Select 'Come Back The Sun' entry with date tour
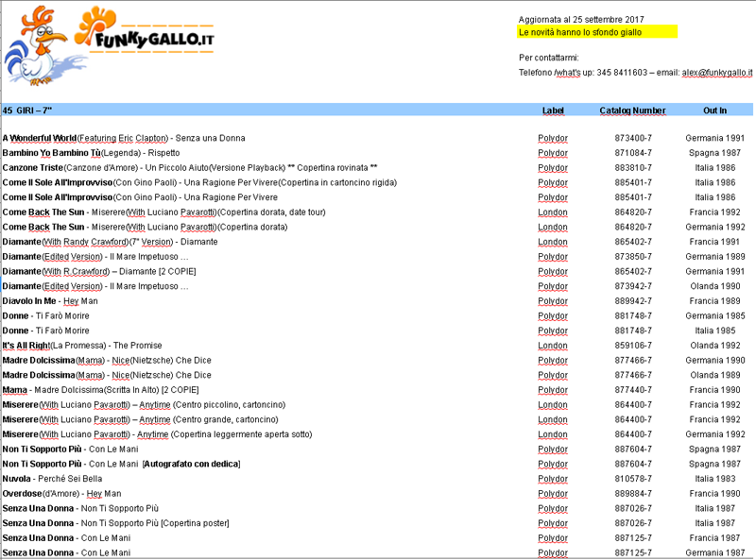This screenshot has height=560, width=756. (x=163, y=212)
